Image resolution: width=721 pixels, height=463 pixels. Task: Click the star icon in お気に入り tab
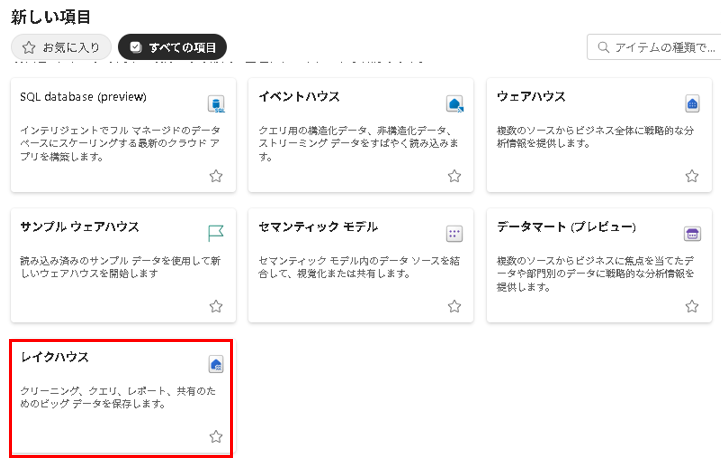pyautogui.click(x=29, y=47)
